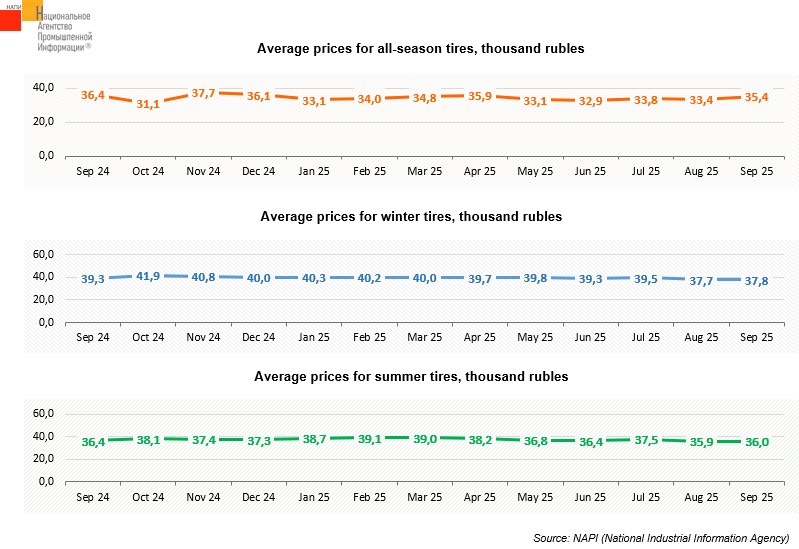The height and width of the screenshot is (549, 799).
Task: Select the 39,1 summer tires data label
Action: point(370,438)
